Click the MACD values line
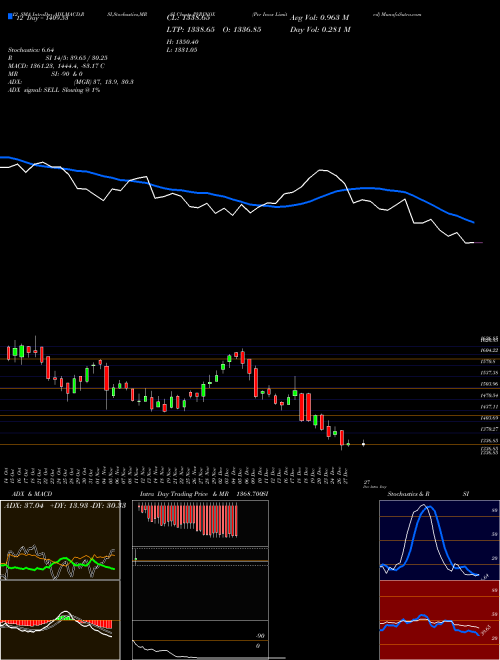The image size is (500, 660). pos(56,66)
